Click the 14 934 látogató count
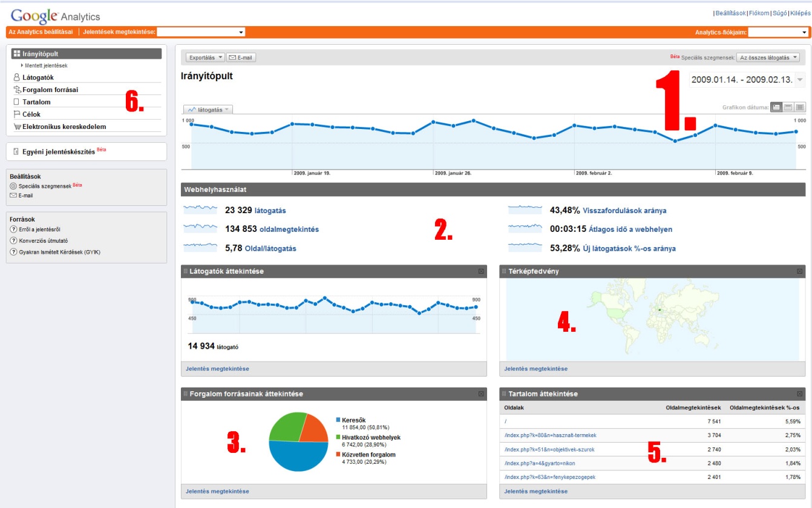The image size is (812, 508). [213, 346]
